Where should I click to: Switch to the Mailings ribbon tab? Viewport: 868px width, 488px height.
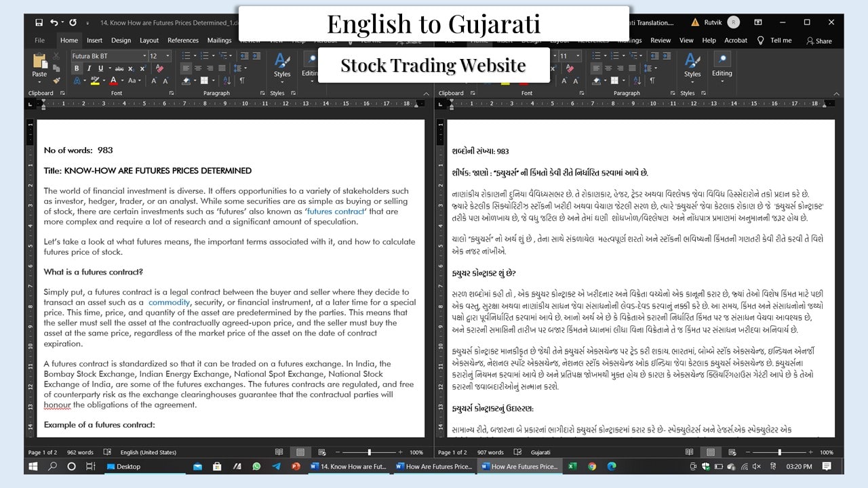219,40
